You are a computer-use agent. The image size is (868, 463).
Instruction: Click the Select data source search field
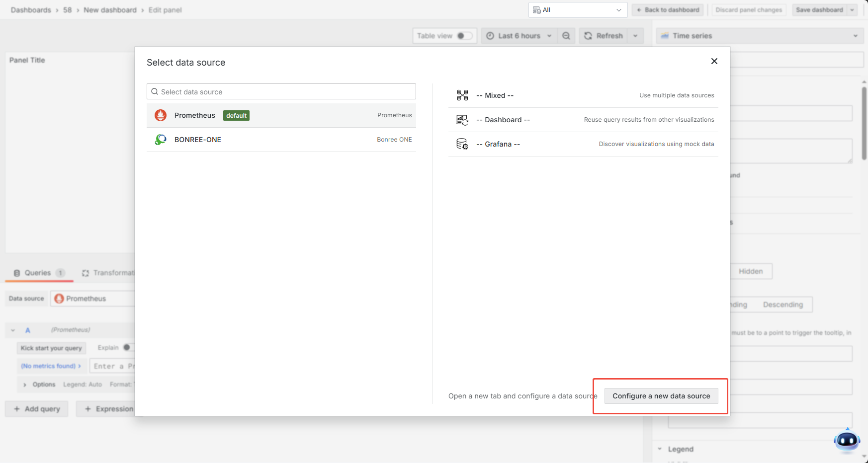pyautogui.click(x=281, y=92)
